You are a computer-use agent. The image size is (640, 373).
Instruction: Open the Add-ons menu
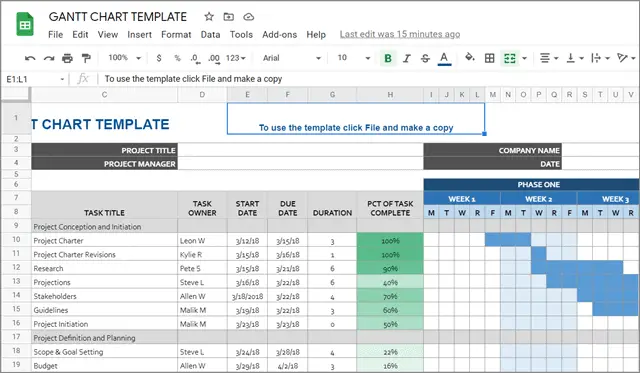(280, 35)
